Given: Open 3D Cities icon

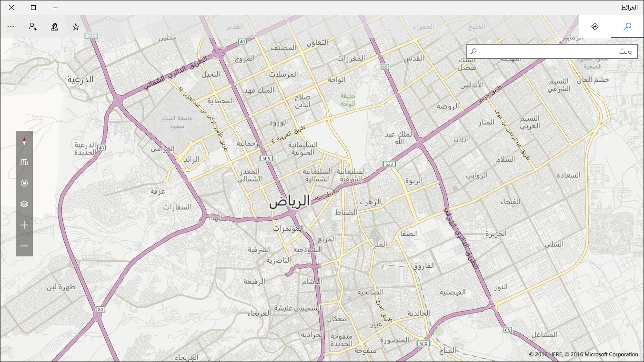Looking at the screenshot, I should [x=54, y=27].
